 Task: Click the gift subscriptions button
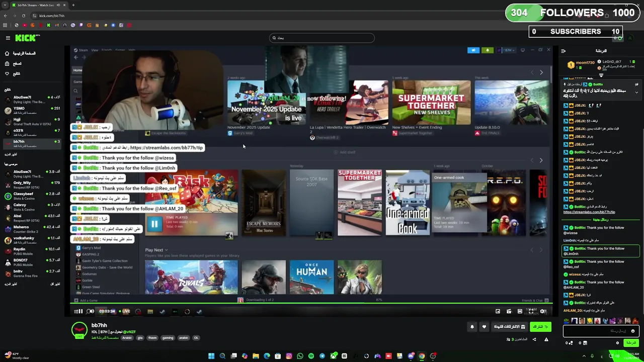509,327
